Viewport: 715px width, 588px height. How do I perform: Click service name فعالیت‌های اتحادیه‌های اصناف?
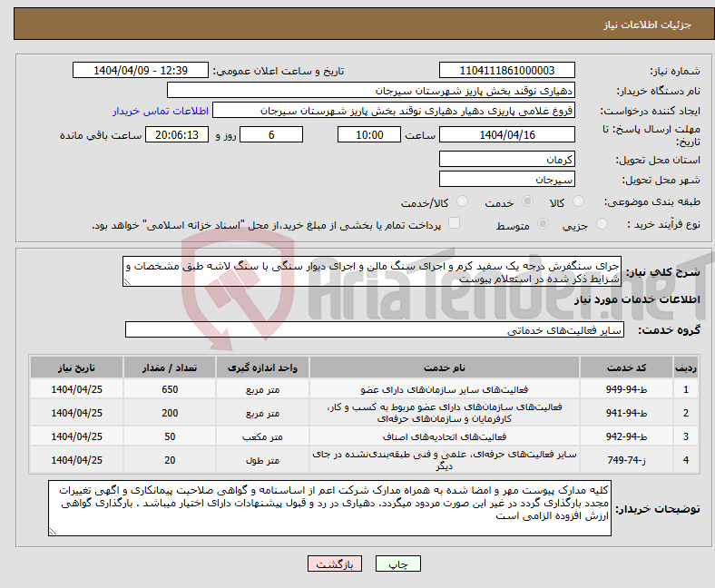[x=445, y=436]
